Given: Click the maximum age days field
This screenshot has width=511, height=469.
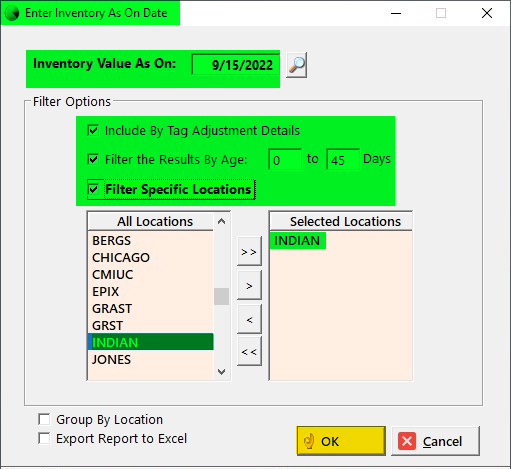Looking at the screenshot, I should coord(343,160).
